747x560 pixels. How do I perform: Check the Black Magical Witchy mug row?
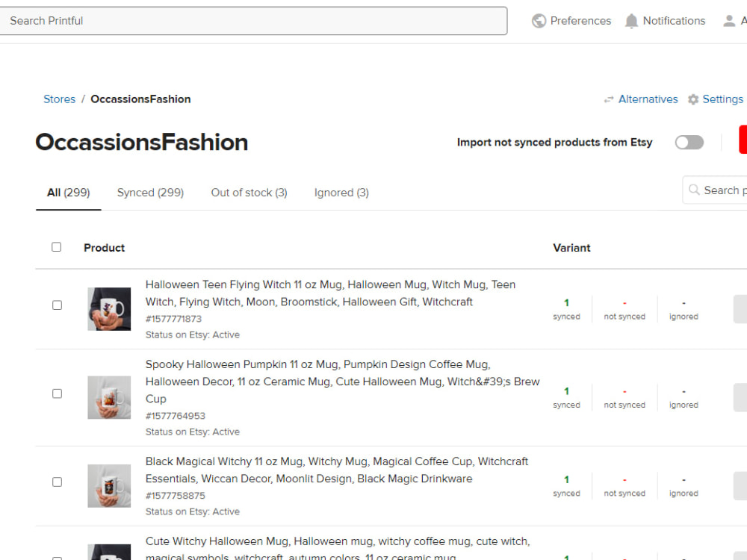coord(58,482)
